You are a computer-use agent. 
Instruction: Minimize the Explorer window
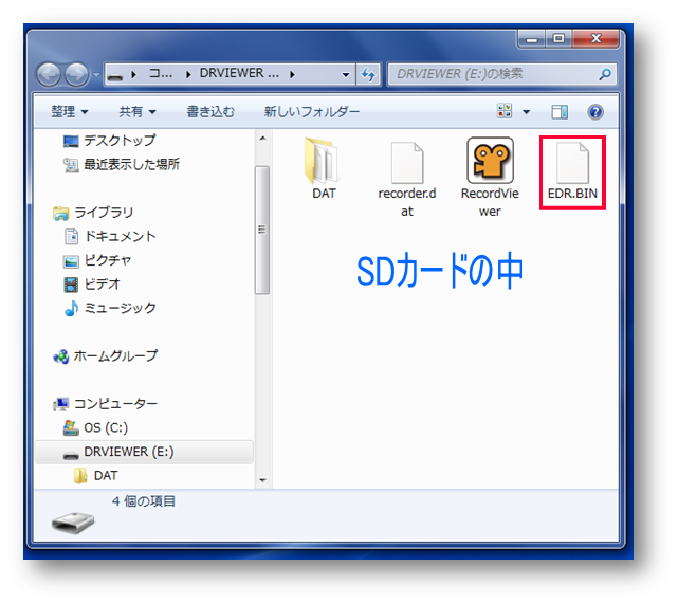pyautogui.click(x=531, y=39)
